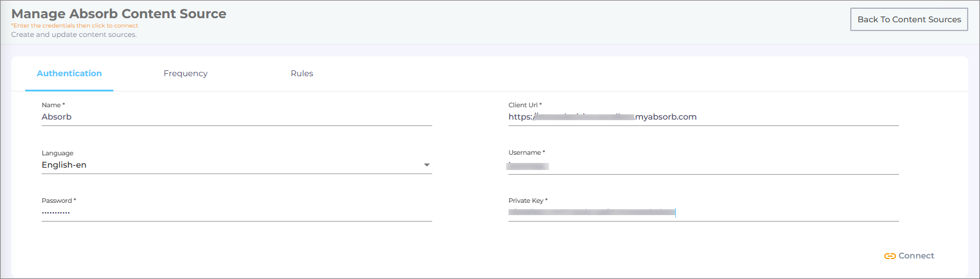980x279 pixels.
Task: Focus the Name field containing Absorb
Action: click(x=235, y=117)
